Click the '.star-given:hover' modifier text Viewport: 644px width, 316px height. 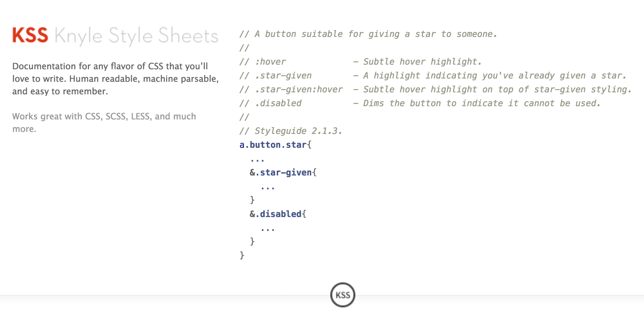click(299, 89)
